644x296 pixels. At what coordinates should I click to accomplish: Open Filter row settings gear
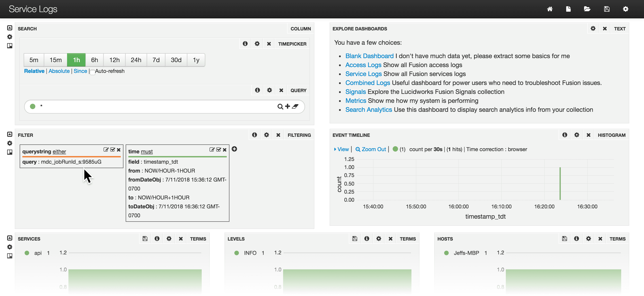(x=9, y=143)
